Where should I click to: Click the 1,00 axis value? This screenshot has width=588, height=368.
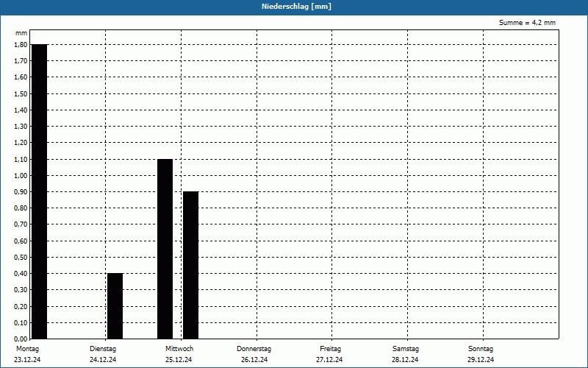(x=21, y=175)
